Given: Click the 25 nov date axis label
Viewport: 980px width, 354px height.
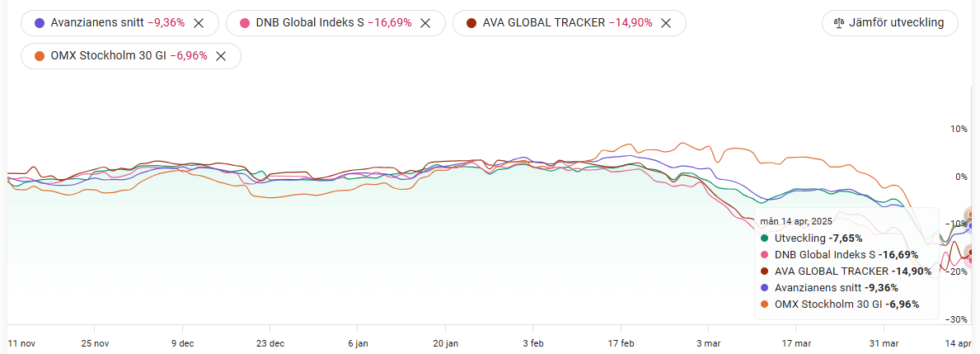Looking at the screenshot, I should [95, 342].
